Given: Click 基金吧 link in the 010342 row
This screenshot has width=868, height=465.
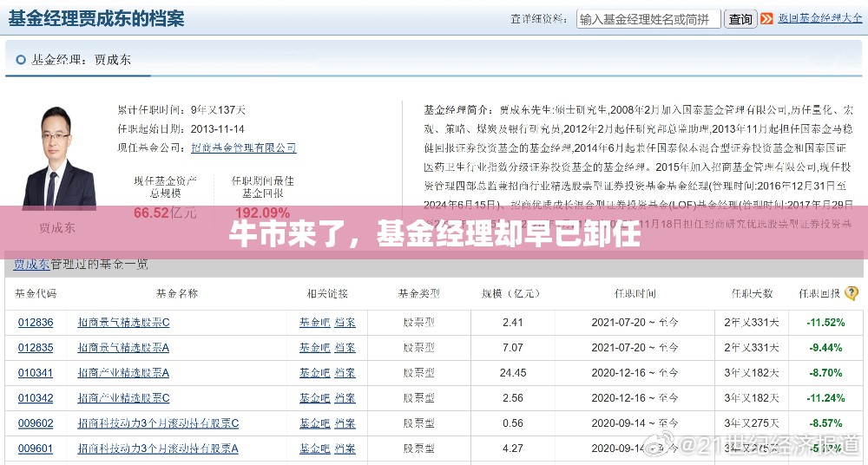Looking at the screenshot, I should (314, 398).
